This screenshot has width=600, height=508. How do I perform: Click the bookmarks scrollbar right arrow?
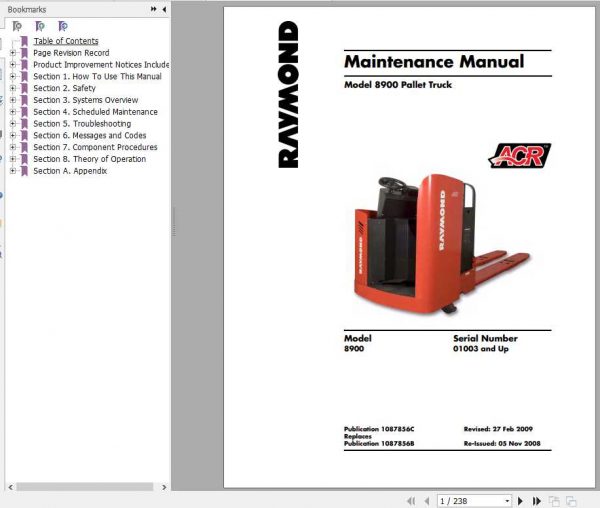tap(164, 487)
